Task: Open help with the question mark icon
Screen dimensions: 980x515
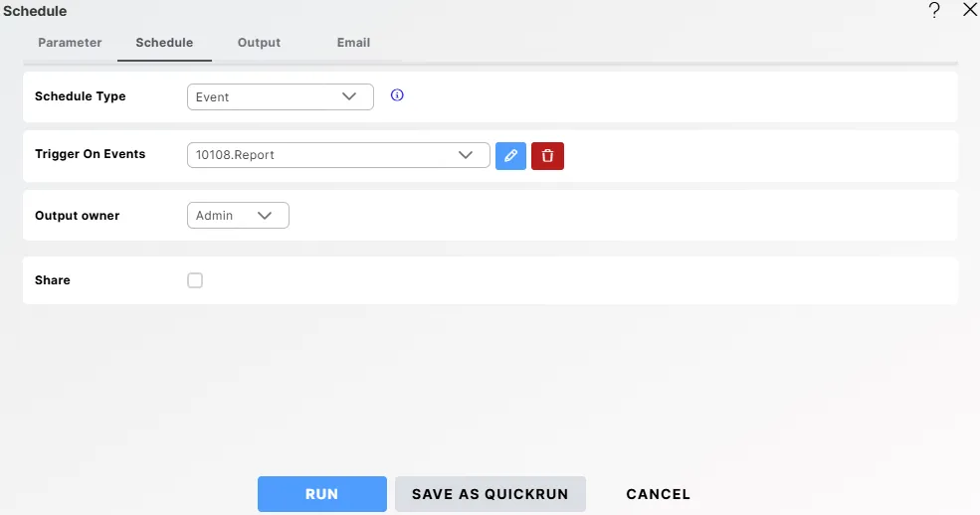Action: pyautogui.click(x=934, y=11)
